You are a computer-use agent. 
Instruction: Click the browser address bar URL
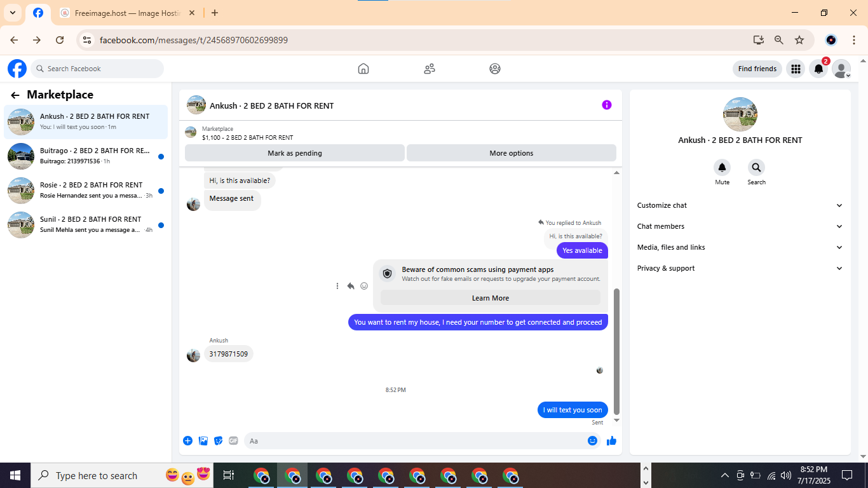[x=194, y=40]
